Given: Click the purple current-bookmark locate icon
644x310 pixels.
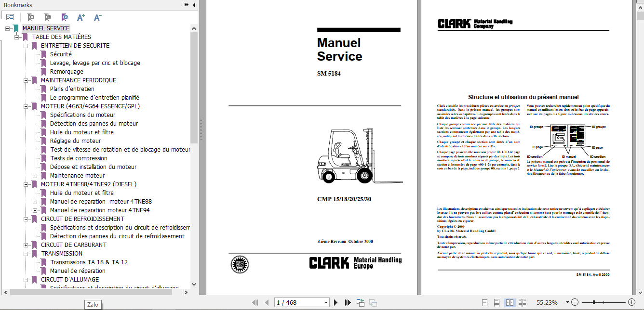Looking at the screenshot, I should 64,17.
